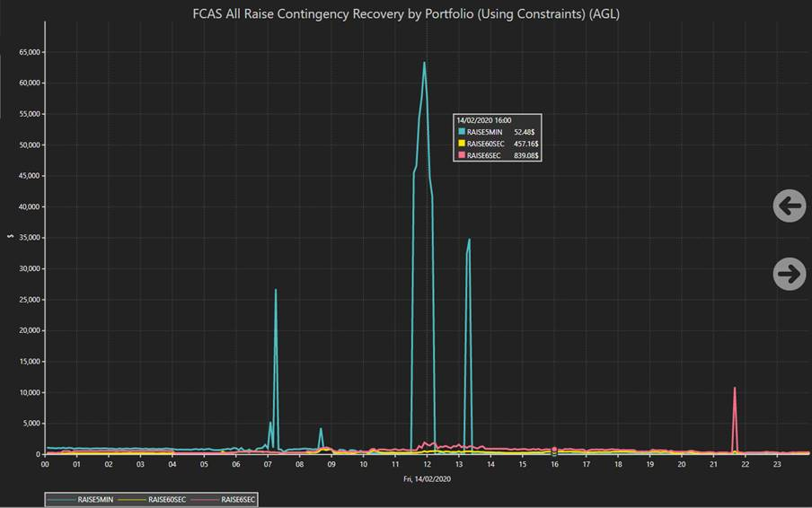
Task: Click the 23 hour label on x-axis
Action: click(777, 464)
